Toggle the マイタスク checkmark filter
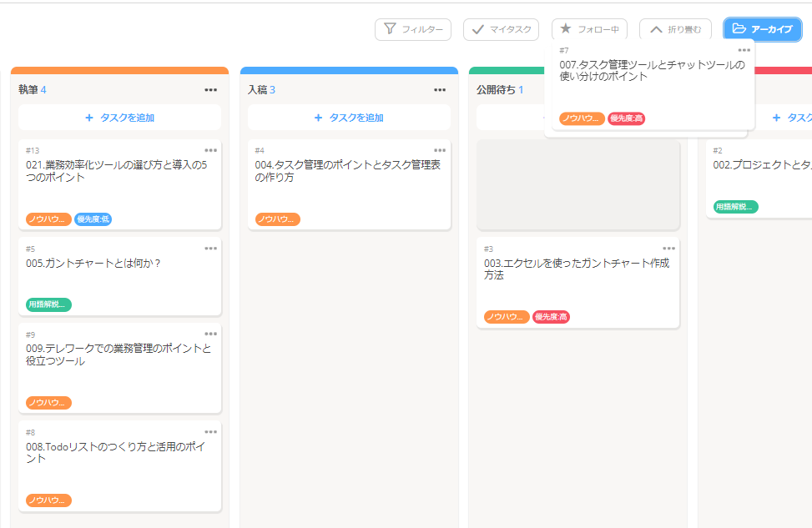Image resolution: width=812 pixels, height=528 pixels. (x=501, y=29)
